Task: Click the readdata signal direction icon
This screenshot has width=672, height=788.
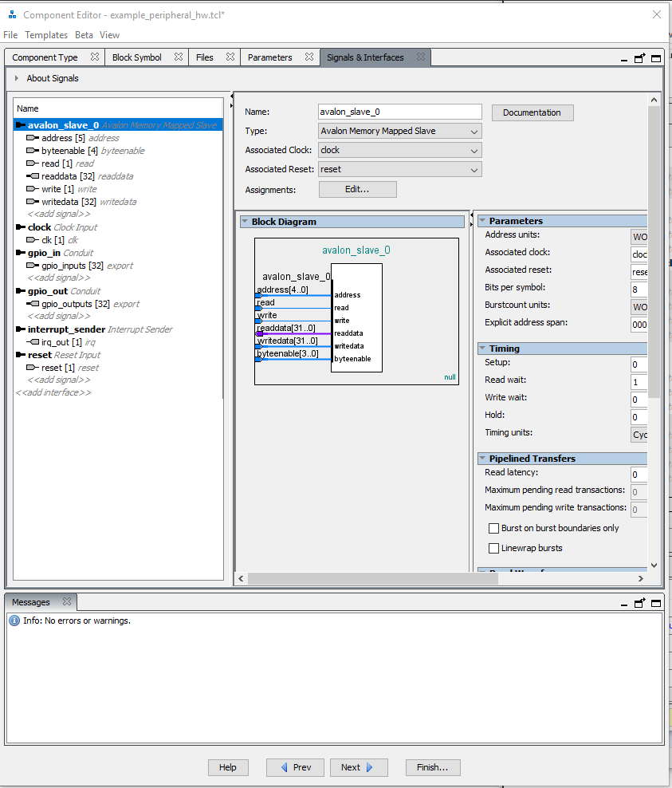Action: point(33,176)
